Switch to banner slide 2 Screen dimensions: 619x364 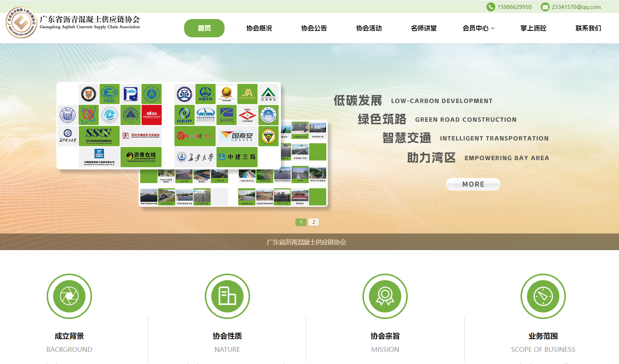(x=314, y=222)
